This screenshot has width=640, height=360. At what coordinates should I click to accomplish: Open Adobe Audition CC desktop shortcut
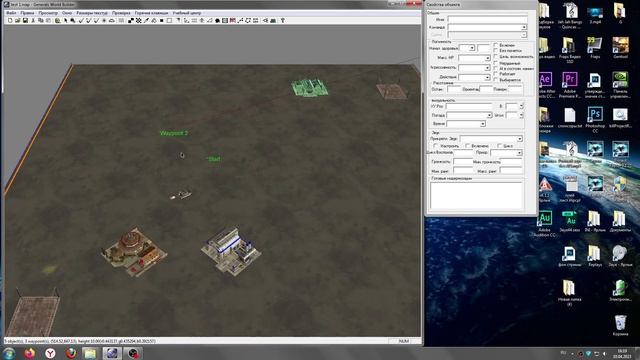tap(545, 223)
